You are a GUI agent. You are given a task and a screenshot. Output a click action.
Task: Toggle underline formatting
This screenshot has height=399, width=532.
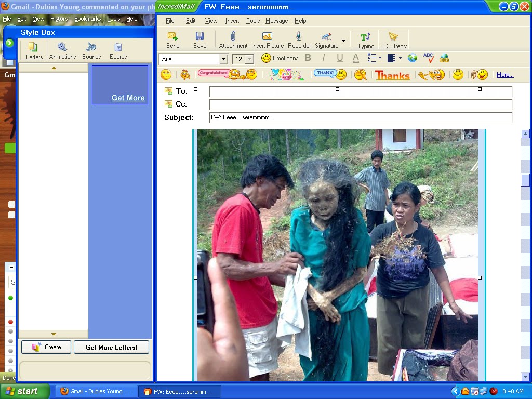pos(340,58)
